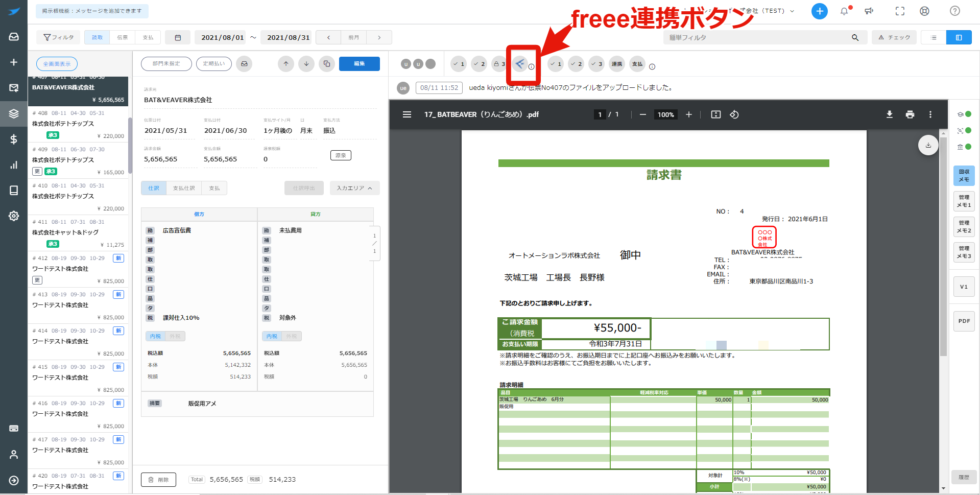The image size is (980, 495).
Task: Click the 簡単フィルタ search input
Action: tap(758, 37)
